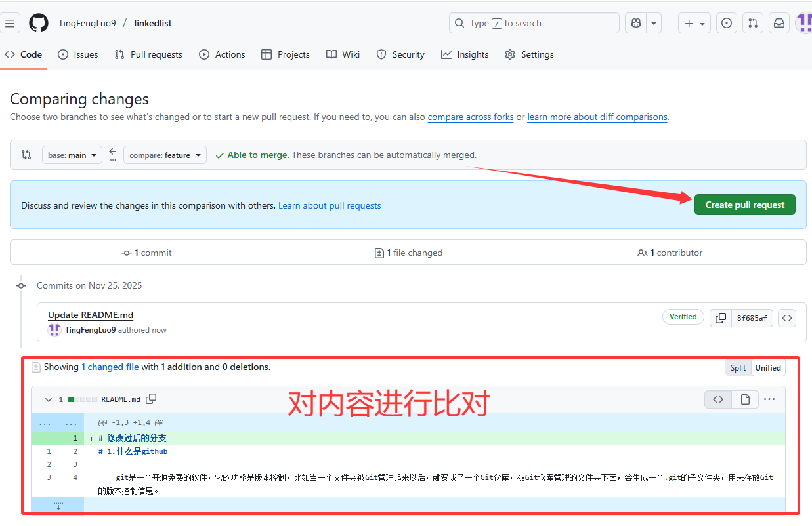Open the compare: feature branch dropdown
Screen dimensions: 812x526
(x=165, y=155)
